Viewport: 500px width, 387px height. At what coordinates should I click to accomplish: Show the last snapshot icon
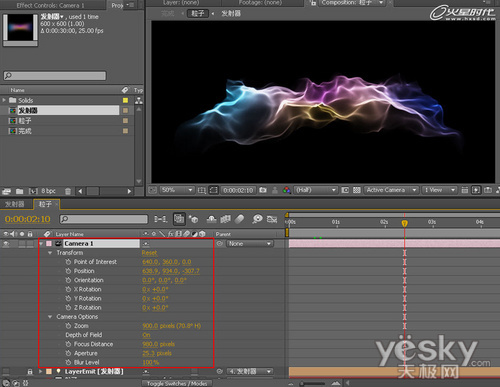coord(275,190)
